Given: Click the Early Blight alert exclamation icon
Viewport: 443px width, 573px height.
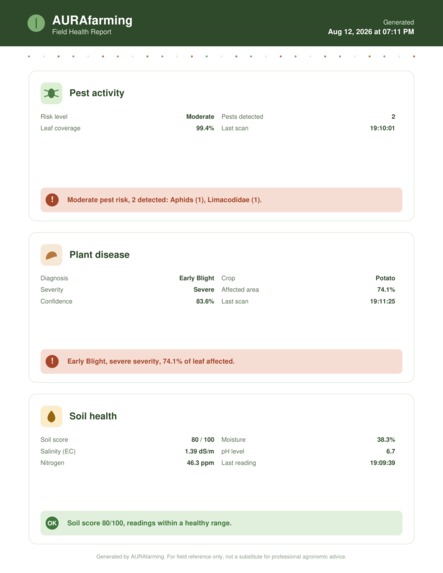Looking at the screenshot, I should click(52, 361).
